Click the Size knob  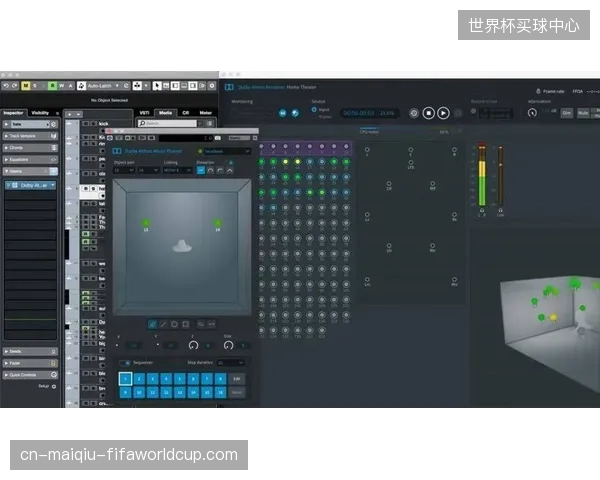tap(228, 345)
